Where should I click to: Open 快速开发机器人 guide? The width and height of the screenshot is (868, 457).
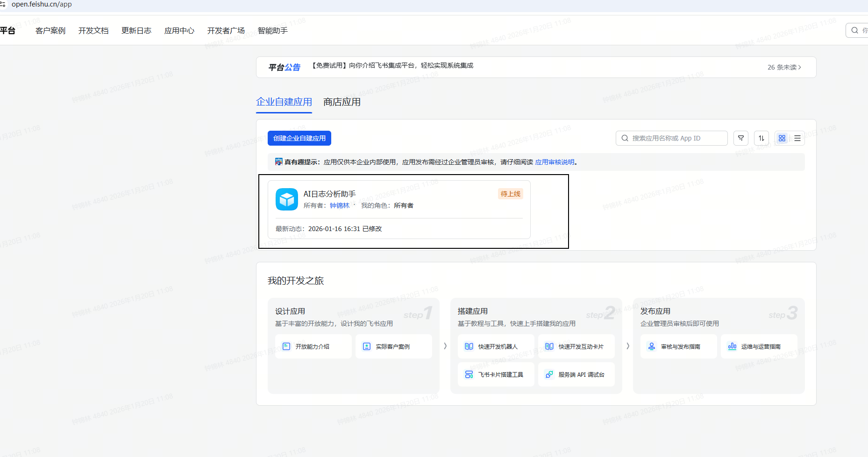click(x=496, y=346)
